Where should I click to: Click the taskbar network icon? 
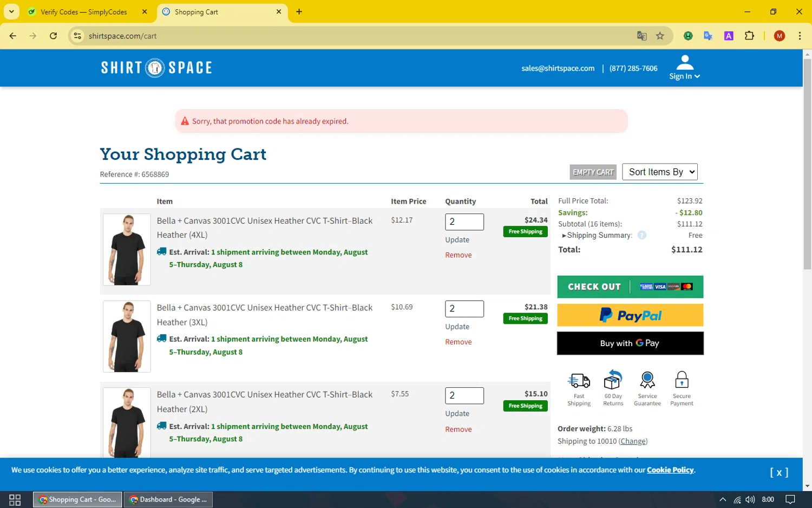[737, 499]
